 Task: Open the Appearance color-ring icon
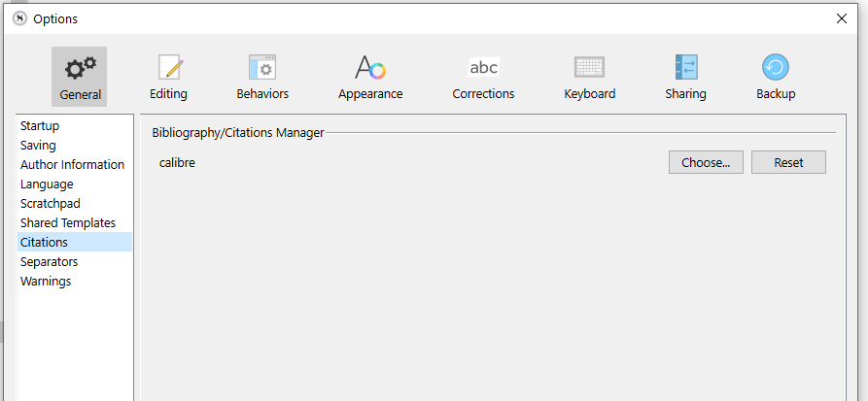tap(370, 67)
